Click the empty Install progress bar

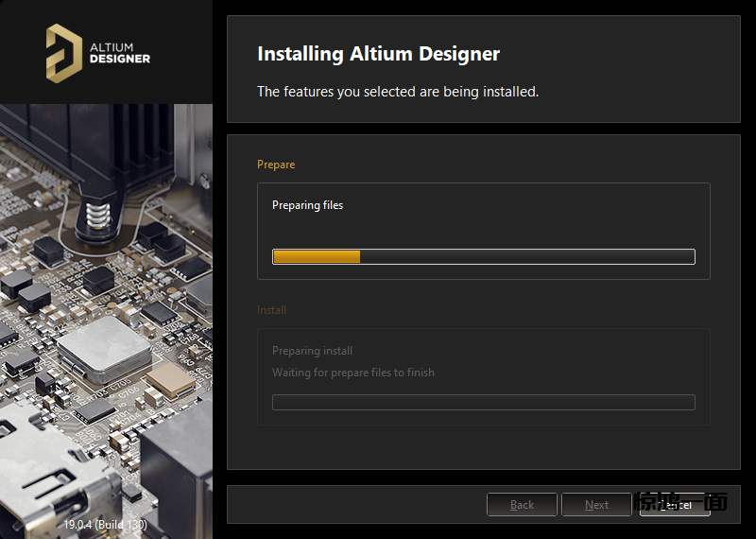(483, 402)
